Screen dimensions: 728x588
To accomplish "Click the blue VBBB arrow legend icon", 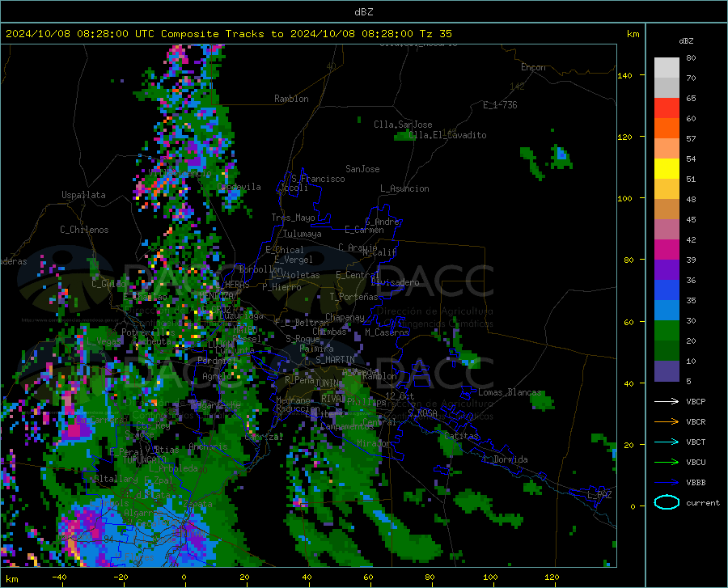I will [x=667, y=483].
